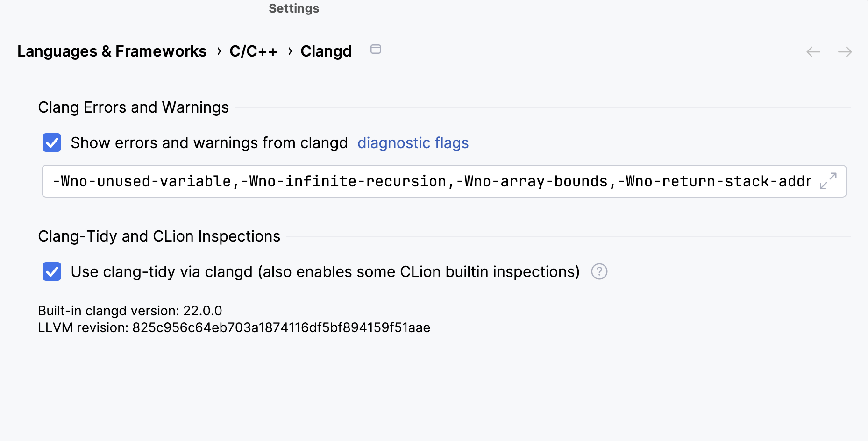Screen dimensions: 868x441
Task: Click the left arrow to go to previous settings page
Action: [x=813, y=52]
